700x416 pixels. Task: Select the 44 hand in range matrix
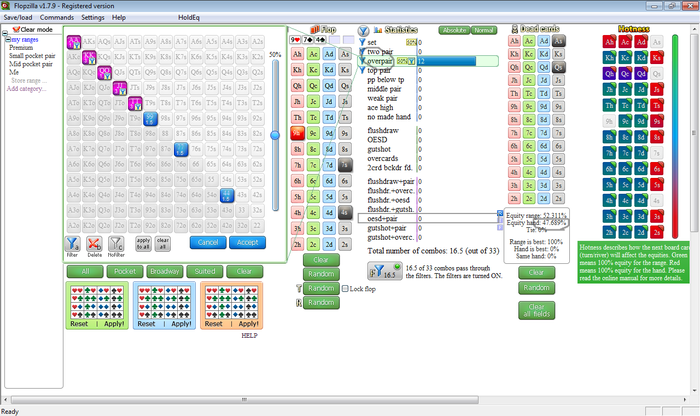(227, 195)
